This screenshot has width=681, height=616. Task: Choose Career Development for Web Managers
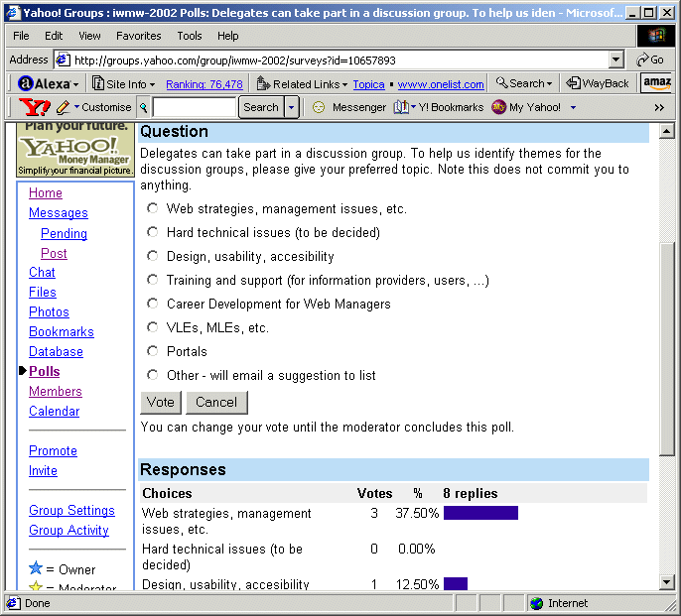(x=153, y=304)
